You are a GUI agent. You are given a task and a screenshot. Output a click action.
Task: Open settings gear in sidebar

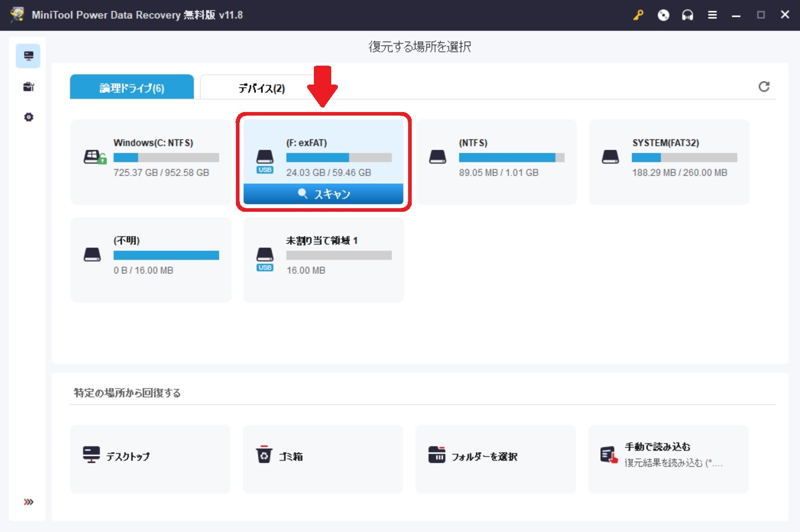click(x=29, y=117)
